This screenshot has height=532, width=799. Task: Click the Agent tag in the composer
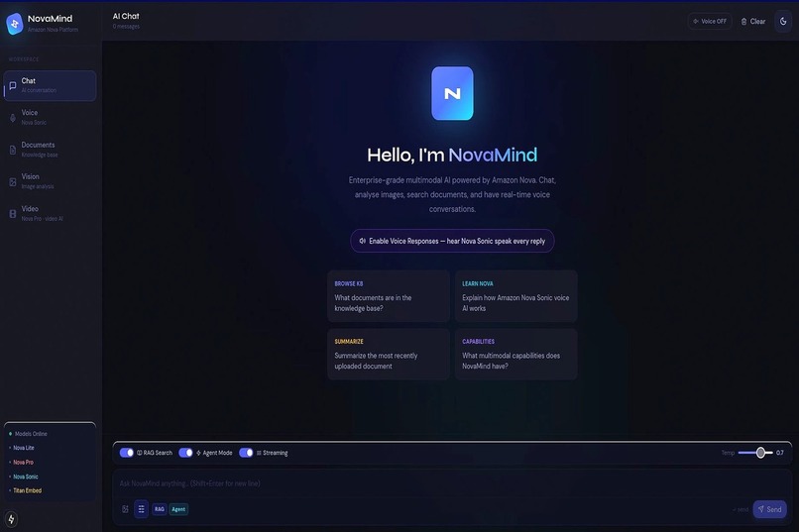point(178,509)
